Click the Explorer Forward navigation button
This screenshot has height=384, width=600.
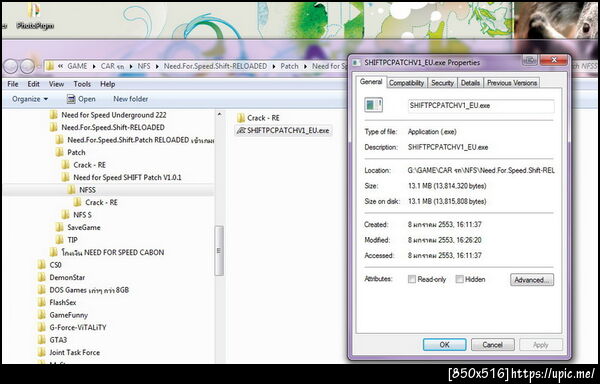[x=27, y=67]
